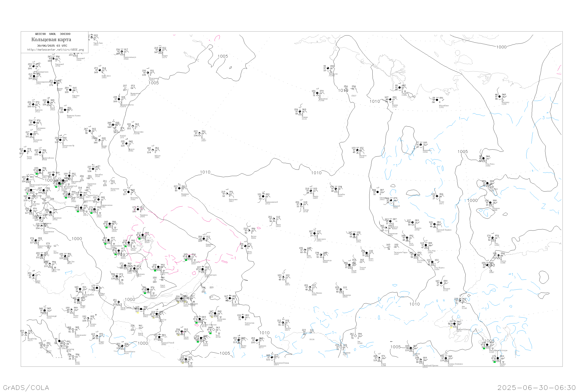Click the 1005 isobar label near Туруханск
Screen dimensions: 588x392
click(x=153, y=83)
